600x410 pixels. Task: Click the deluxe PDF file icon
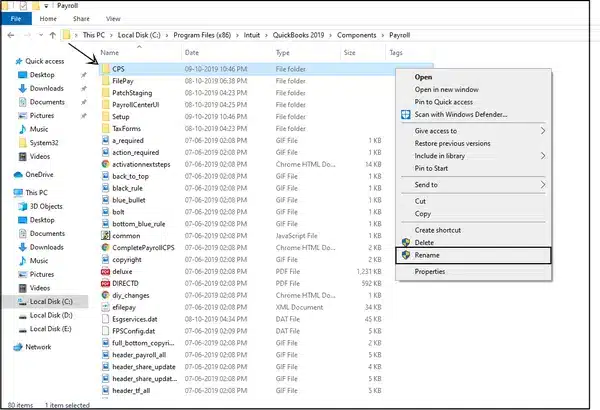pyautogui.click(x=106, y=271)
